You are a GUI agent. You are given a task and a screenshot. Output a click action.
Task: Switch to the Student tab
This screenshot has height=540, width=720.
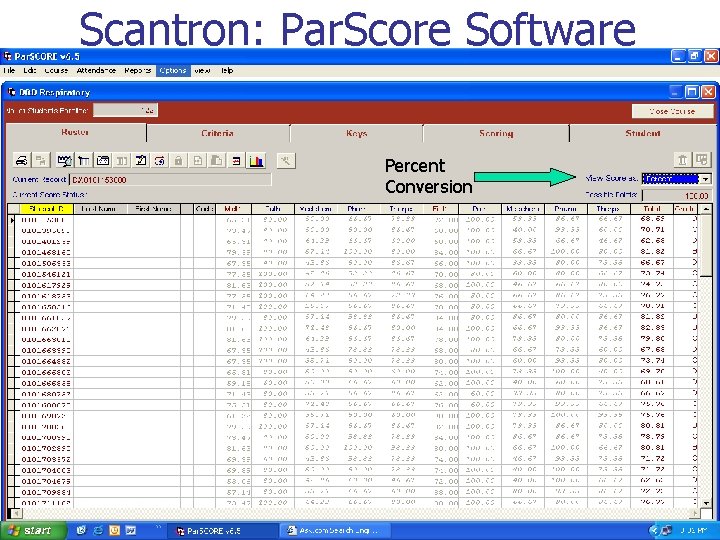[x=642, y=134]
